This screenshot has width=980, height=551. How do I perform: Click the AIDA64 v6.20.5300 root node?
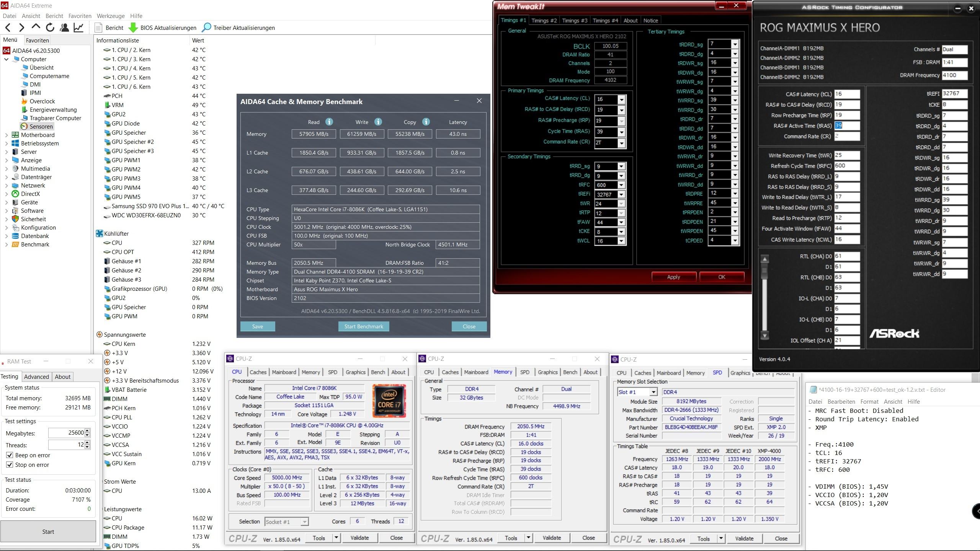(x=36, y=51)
